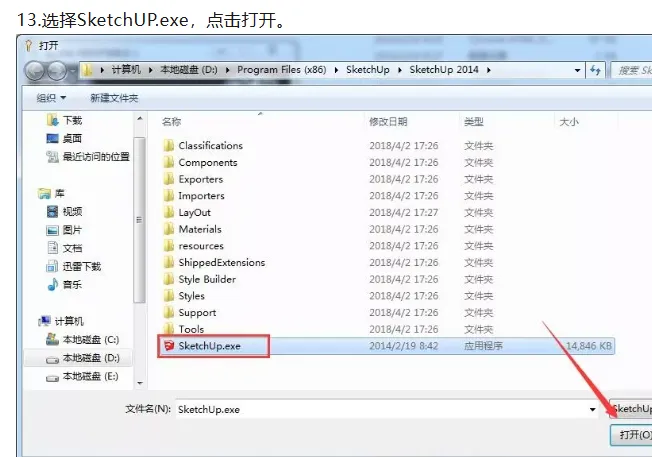Click the sidebar scroll down arrow

(140, 383)
